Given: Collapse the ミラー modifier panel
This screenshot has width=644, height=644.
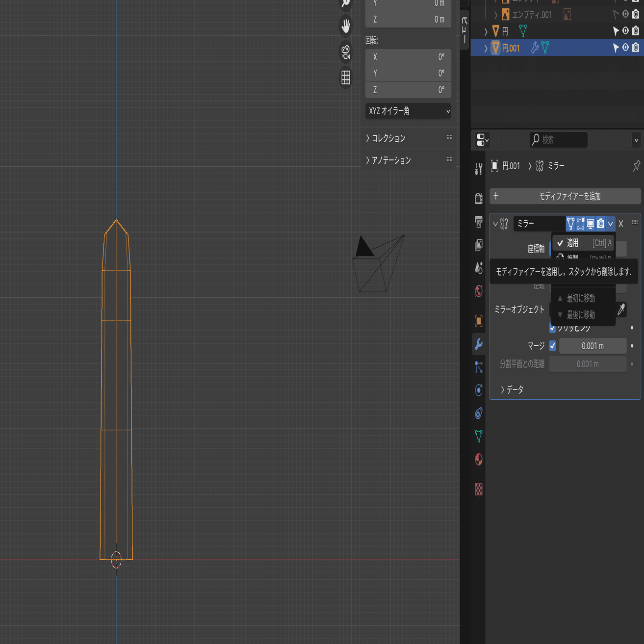Looking at the screenshot, I should click(495, 224).
